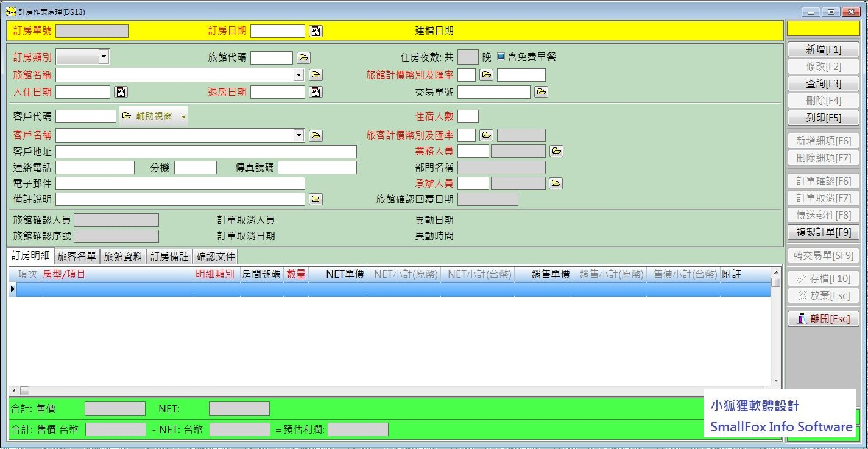Click 離開[Esc] button
Image resolution: width=868 pixels, height=449 pixels.
(x=824, y=319)
